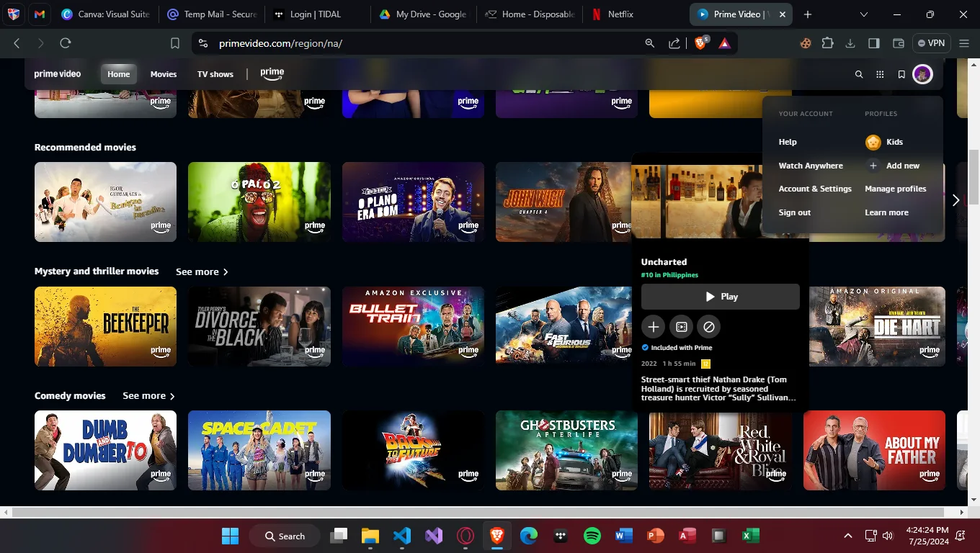The width and height of the screenshot is (980, 553).
Task: Watch the Uncharted trailer icon
Action: pyautogui.click(x=681, y=327)
